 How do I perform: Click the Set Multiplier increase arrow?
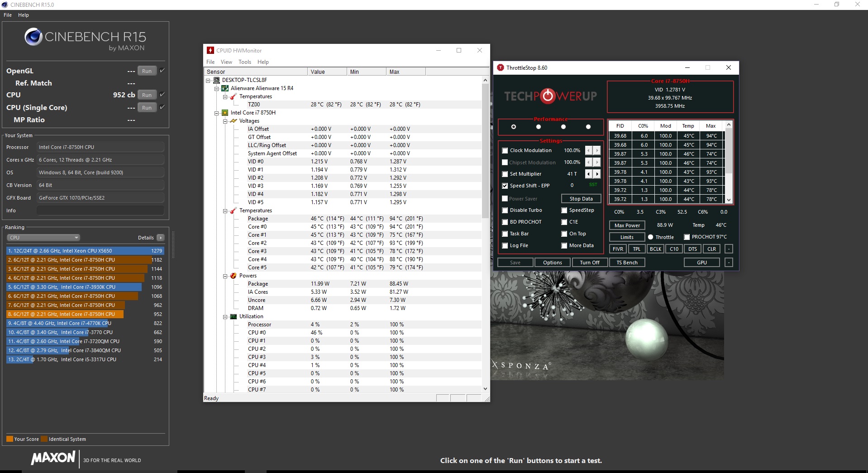597,174
